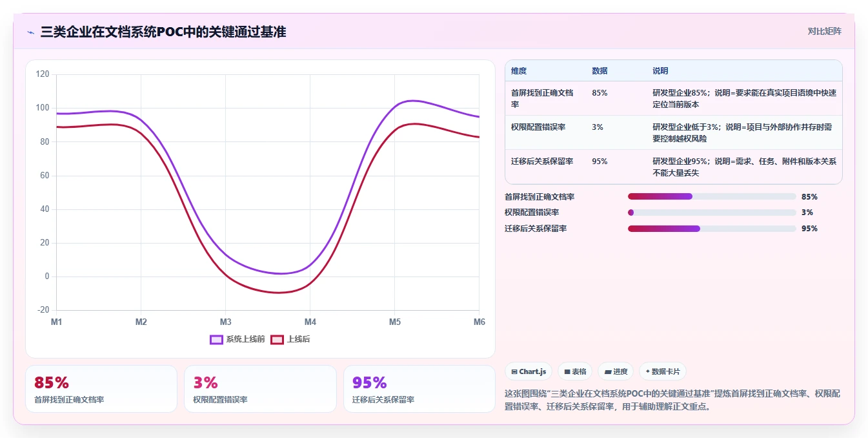Click the M1 x-axis label
This screenshot has width=868, height=438.
(x=56, y=322)
